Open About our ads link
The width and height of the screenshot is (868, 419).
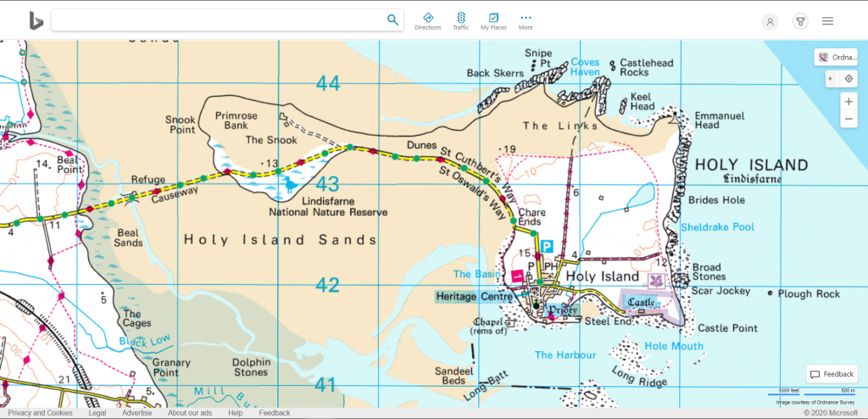click(190, 413)
